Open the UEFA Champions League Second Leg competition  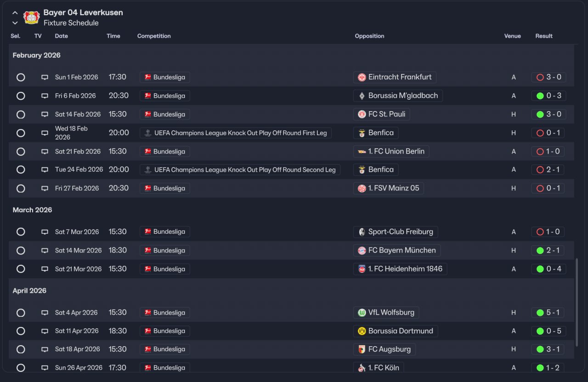[x=244, y=170]
